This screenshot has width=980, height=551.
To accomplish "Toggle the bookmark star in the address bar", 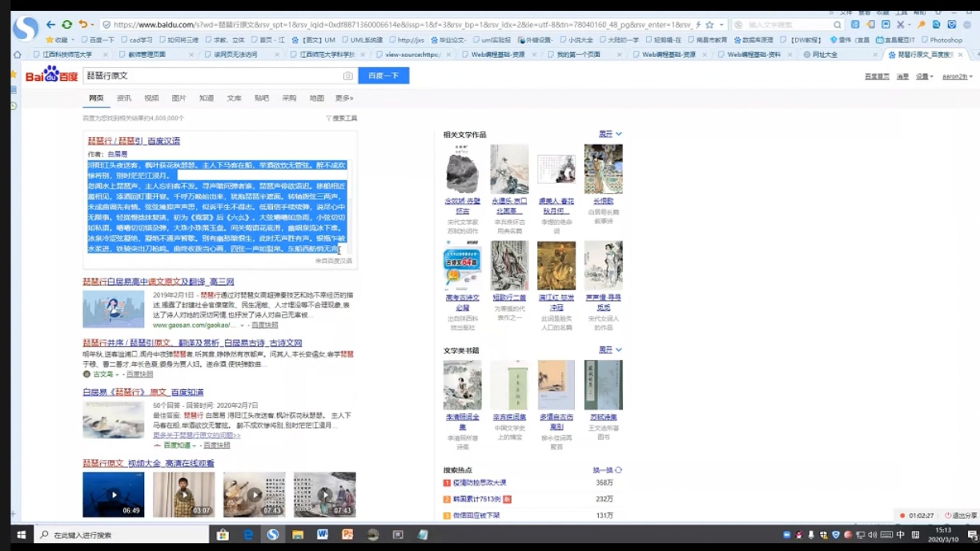I will pyautogui.click(x=709, y=24).
